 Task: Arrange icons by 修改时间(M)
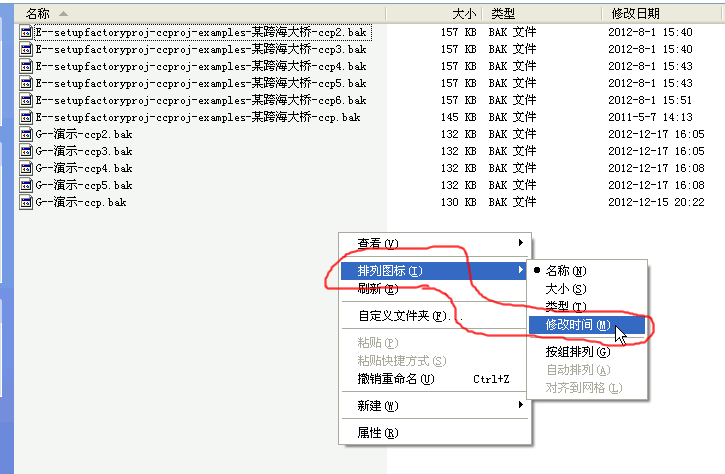(x=587, y=325)
